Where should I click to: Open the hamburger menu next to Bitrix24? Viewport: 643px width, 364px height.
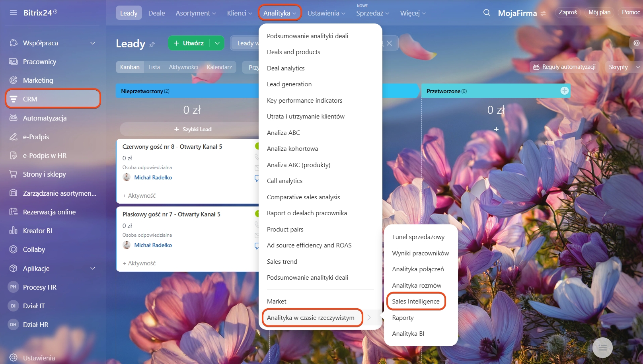(x=13, y=13)
